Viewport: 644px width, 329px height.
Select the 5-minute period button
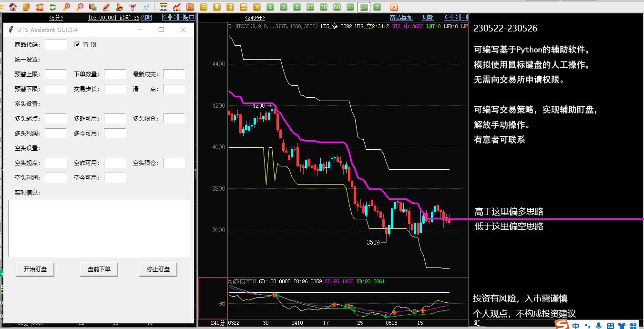297,7
